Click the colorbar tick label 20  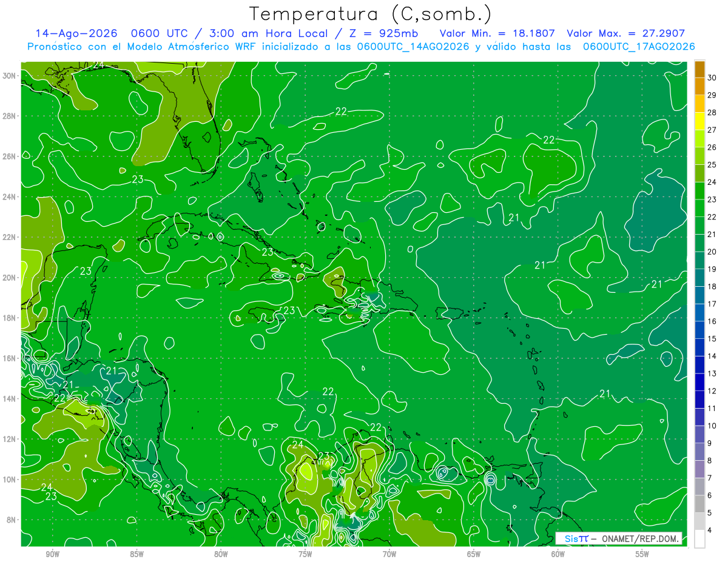(712, 252)
